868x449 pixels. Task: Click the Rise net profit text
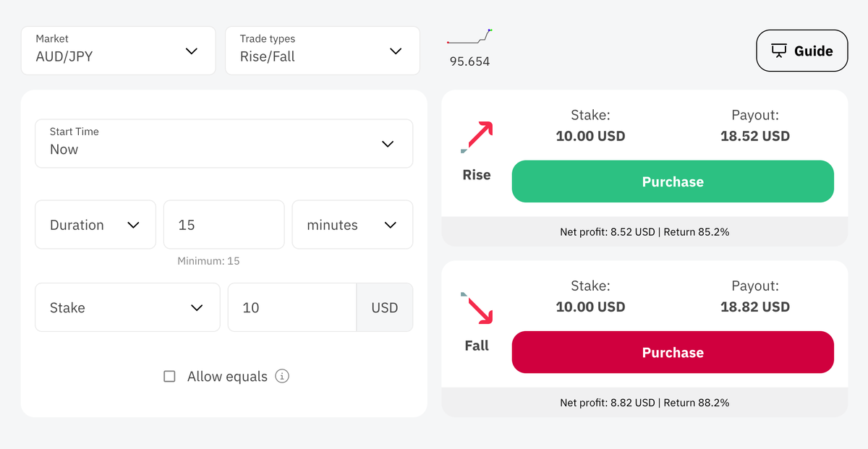[x=644, y=232]
